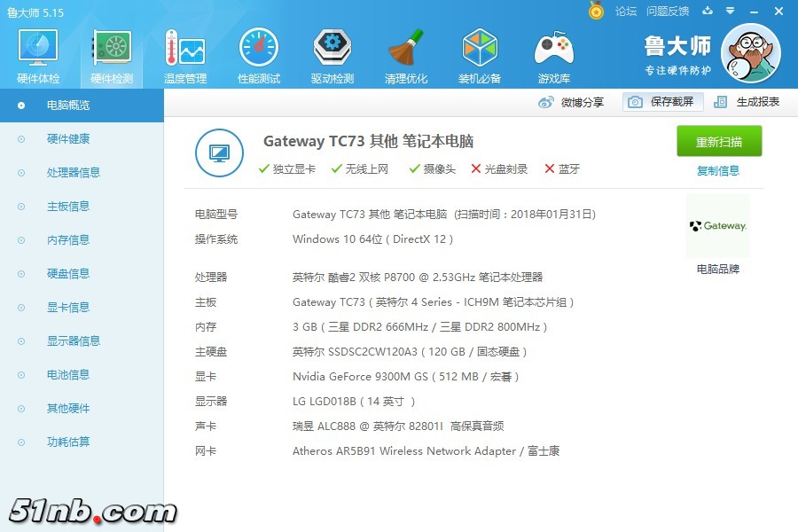
Task: Go to 电池信息 in the sidebar
Action: click(x=67, y=375)
